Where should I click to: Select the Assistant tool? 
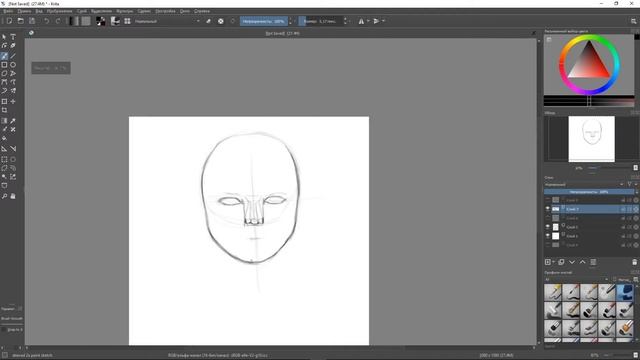(4, 149)
